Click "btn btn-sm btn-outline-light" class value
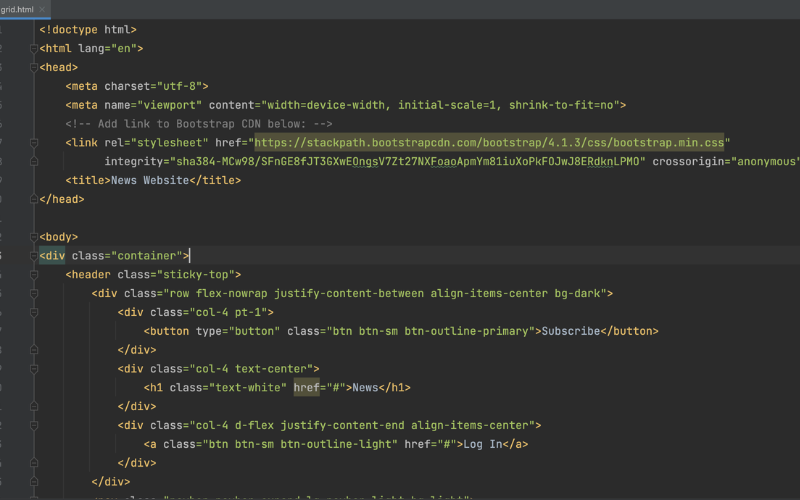800x500 pixels. tap(300, 444)
